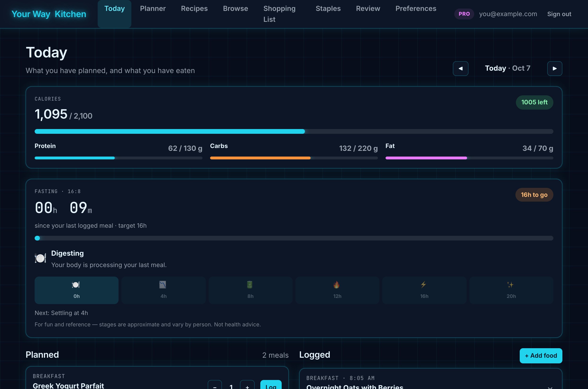588x389 pixels.
Task: Click Next: Settling at 4h text
Action: (x=61, y=313)
